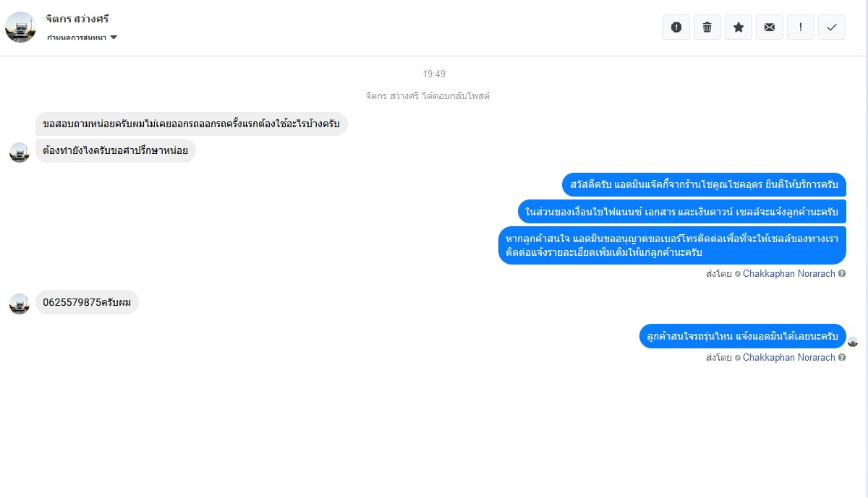This screenshot has width=868, height=498.
Task: Mark conversation as done with the checkmark
Action: pyautogui.click(x=832, y=27)
